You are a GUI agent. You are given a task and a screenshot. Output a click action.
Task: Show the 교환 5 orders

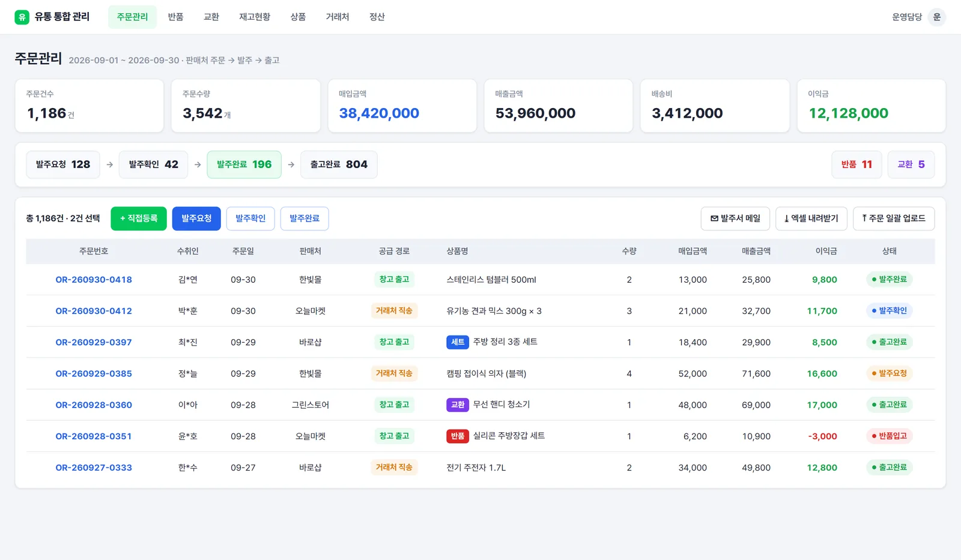point(911,164)
